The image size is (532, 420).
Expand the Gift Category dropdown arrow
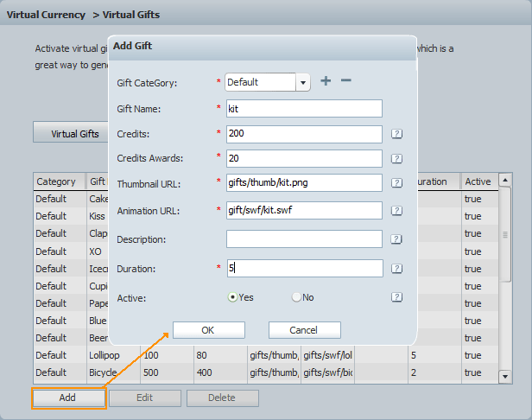[302, 83]
